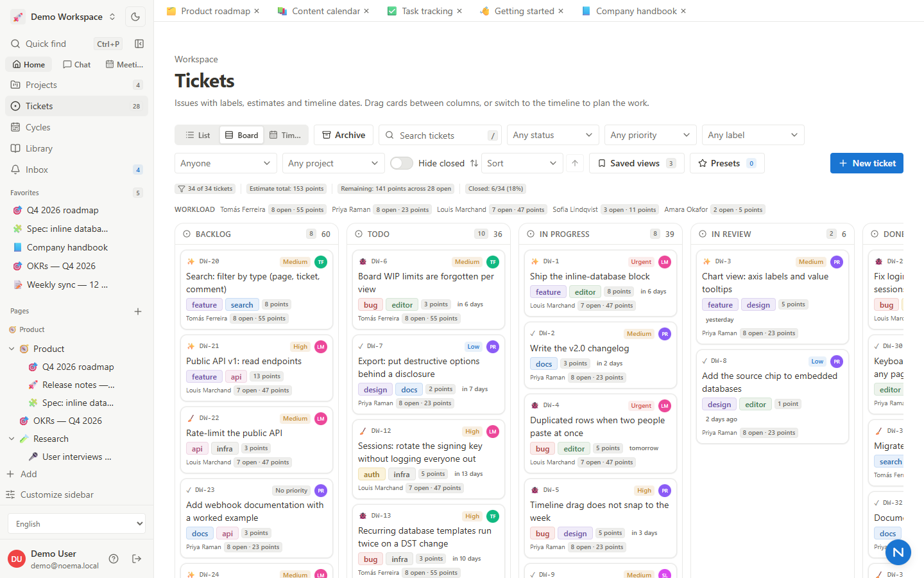Close the Content calendar tab
The height and width of the screenshot is (578, 924).
coord(366,11)
